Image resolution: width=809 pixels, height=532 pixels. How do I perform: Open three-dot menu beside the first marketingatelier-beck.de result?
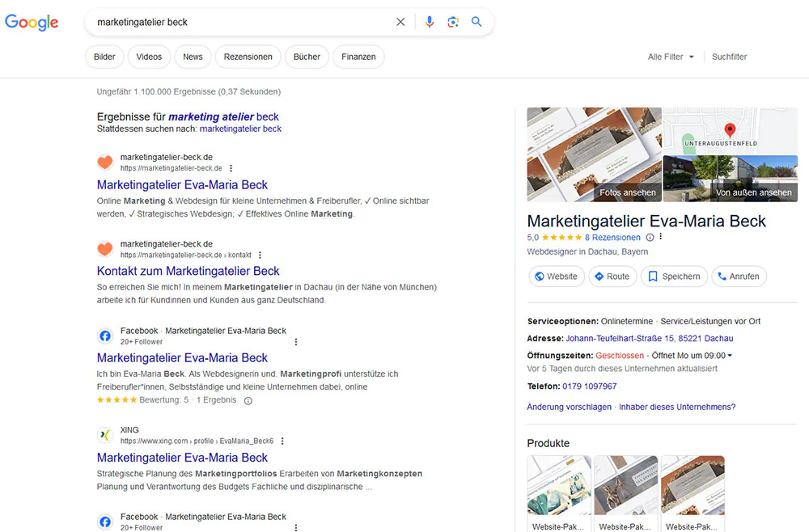point(231,168)
